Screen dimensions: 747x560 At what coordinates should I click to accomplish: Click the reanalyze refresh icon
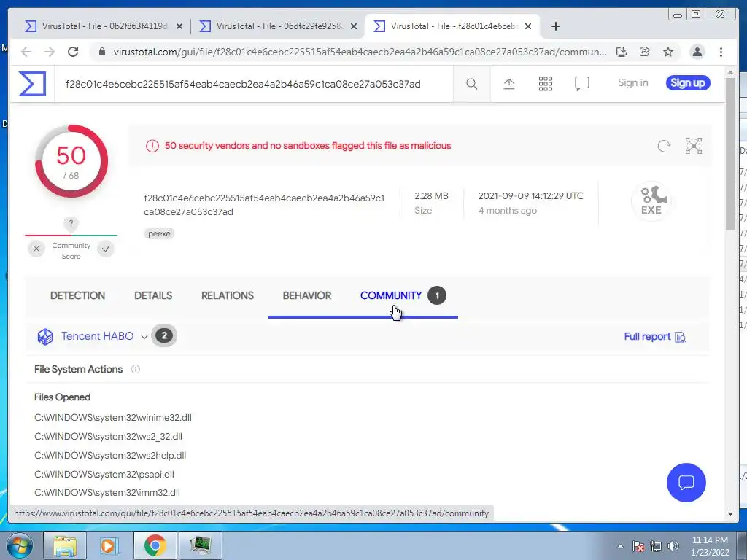664,146
